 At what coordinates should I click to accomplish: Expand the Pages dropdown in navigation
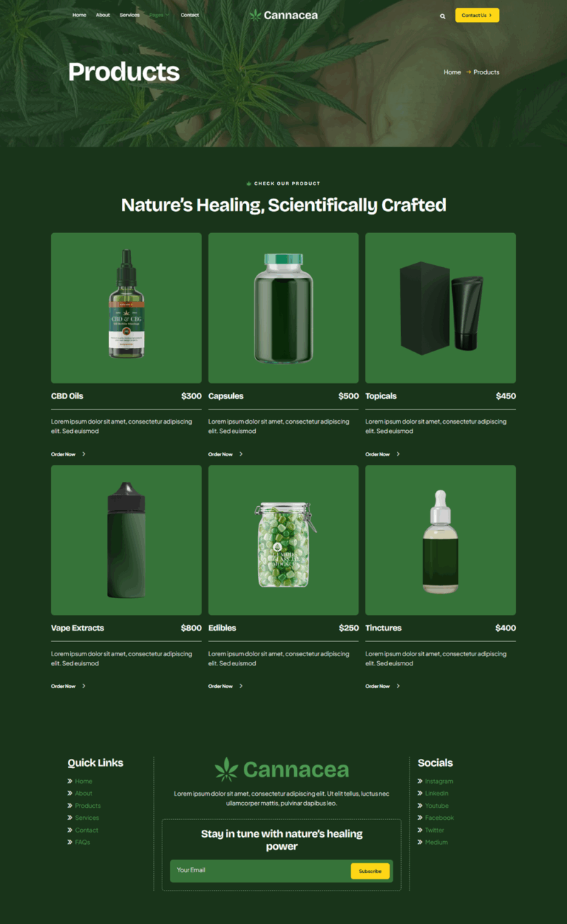159,15
